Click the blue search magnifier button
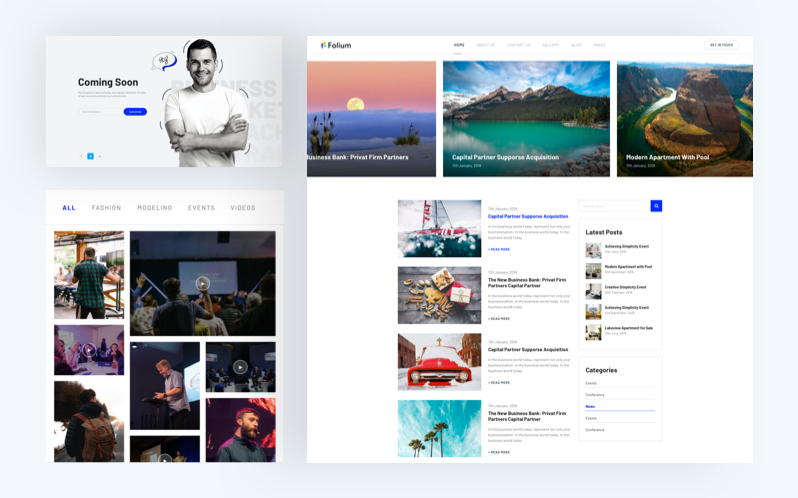Viewport: 798px width, 498px height. pyautogui.click(x=656, y=206)
